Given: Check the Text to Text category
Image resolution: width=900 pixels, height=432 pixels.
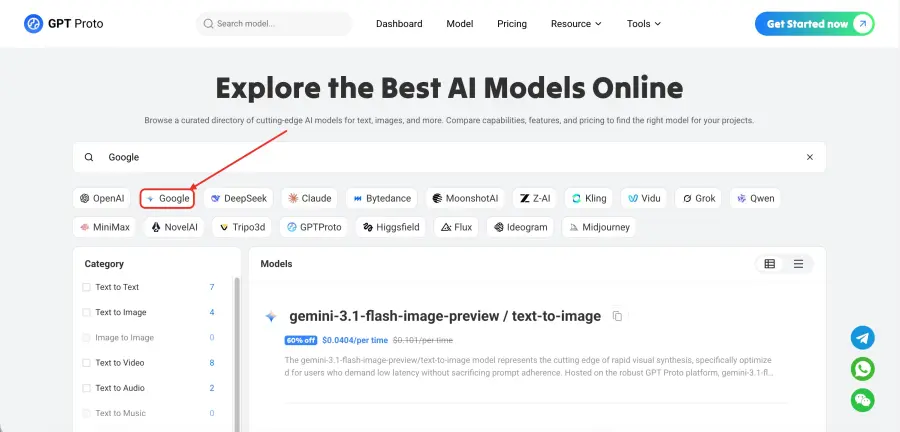Looking at the screenshot, I should [87, 287].
